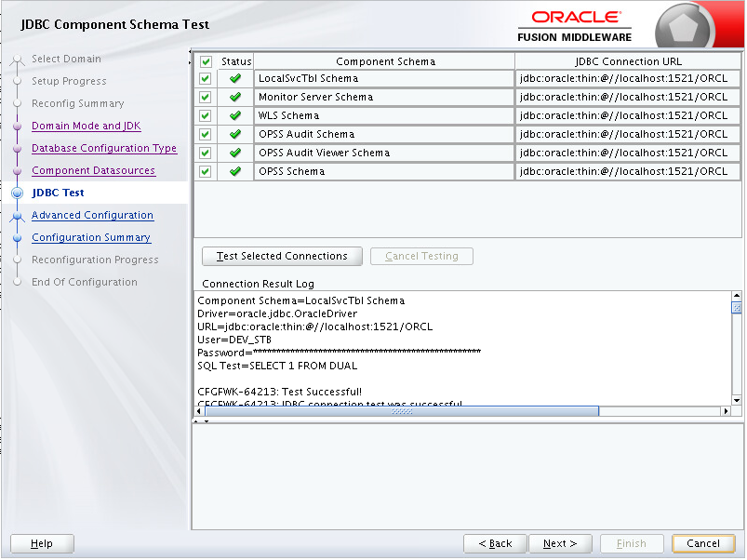Click the JDBC Test step bullet icon
747x560 pixels.
pos(18,193)
